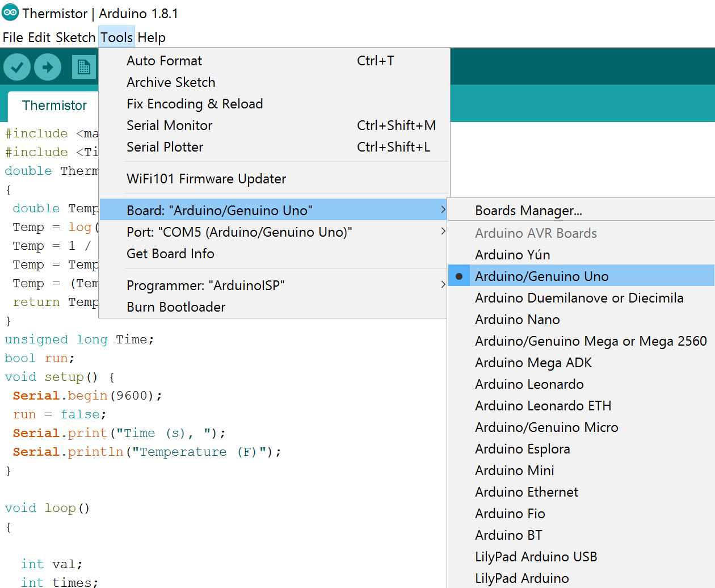Expand the Board submenu arrow
Image resolution: width=715 pixels, height=588 pixels.
443,210
